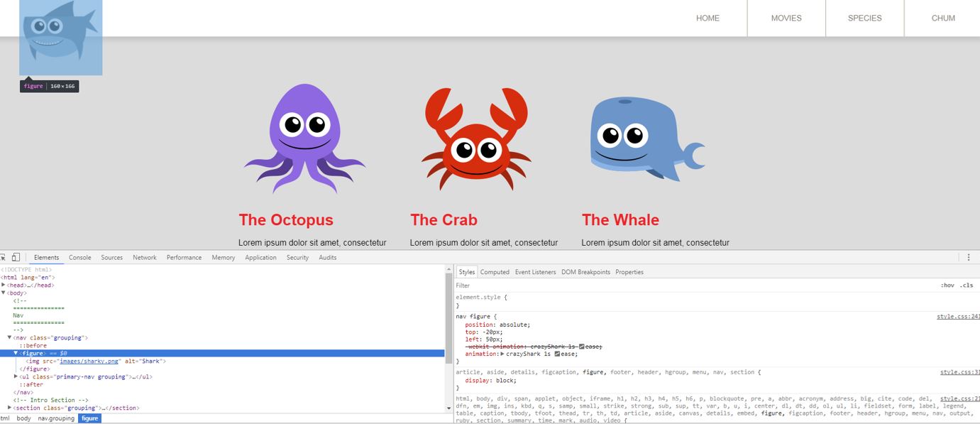This screenshot has width=980, height=424.
Task: Open the DevTools three-dot options menu
Action: (968, 257)
